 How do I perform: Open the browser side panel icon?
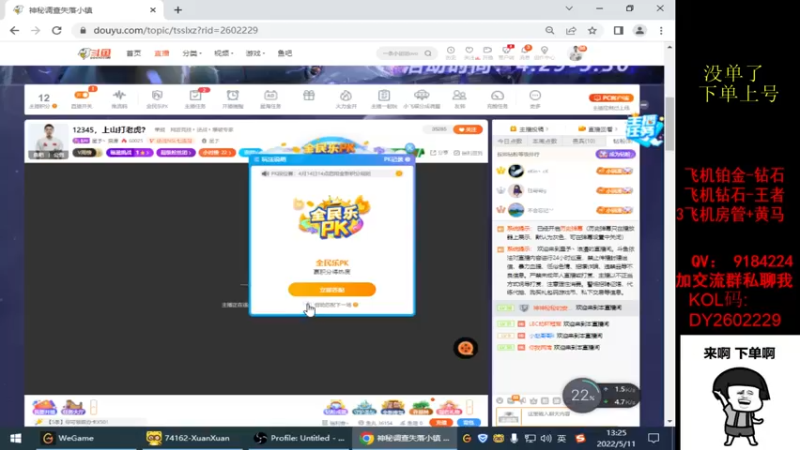pos(618,30)
